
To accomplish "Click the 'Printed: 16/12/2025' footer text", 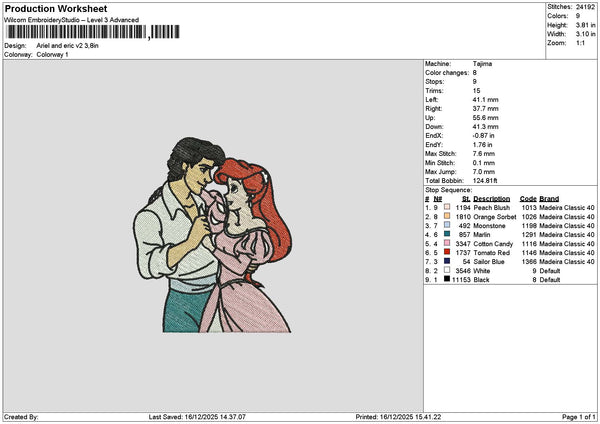I will click(398, 417).
